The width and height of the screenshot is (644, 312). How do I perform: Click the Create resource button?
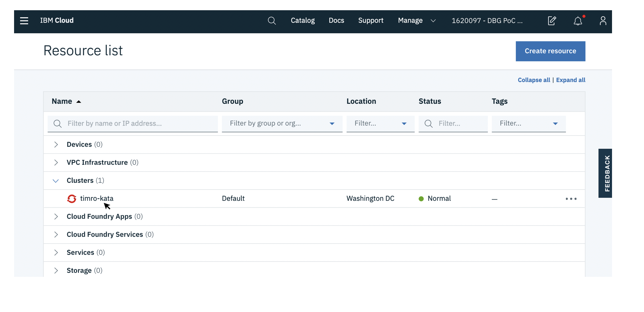pos(550,51)
